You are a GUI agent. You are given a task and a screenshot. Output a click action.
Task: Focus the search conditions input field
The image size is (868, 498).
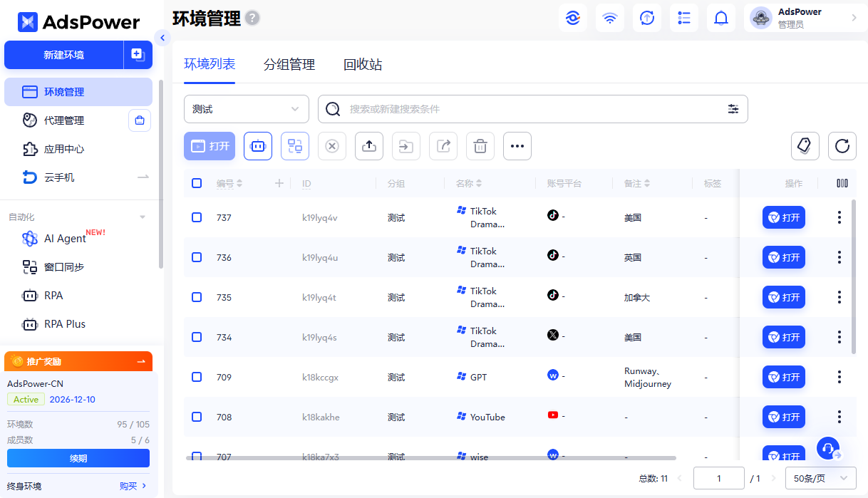(x=534, y=109)
